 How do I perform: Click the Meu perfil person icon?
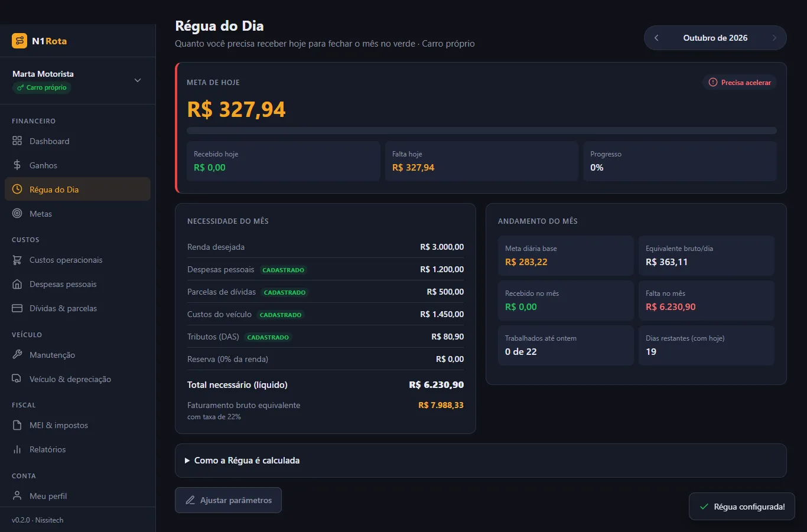coord(17,496)
